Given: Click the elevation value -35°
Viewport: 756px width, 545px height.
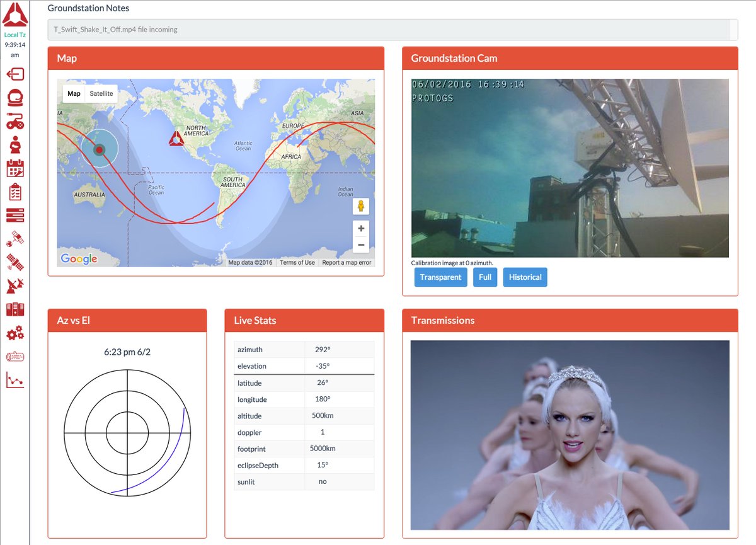Looking at the screenshot, I should tap(323, 366).
